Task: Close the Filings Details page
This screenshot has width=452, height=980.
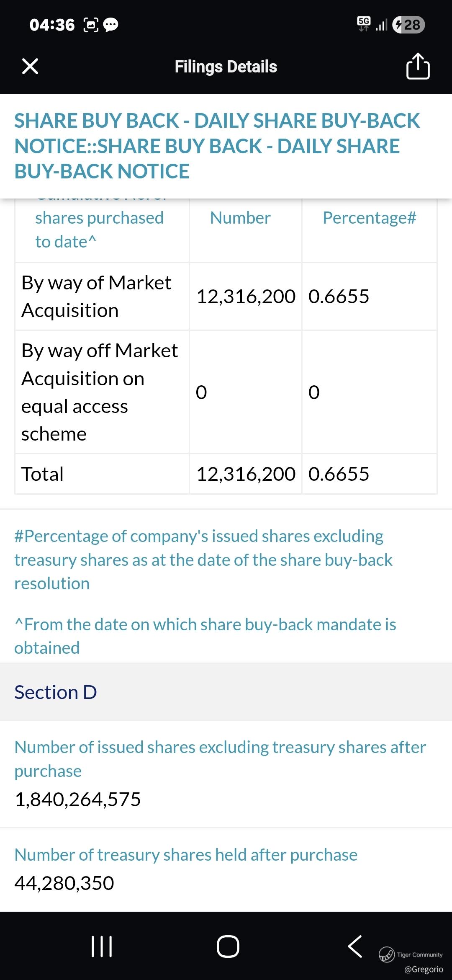Action: coord(30,66)
